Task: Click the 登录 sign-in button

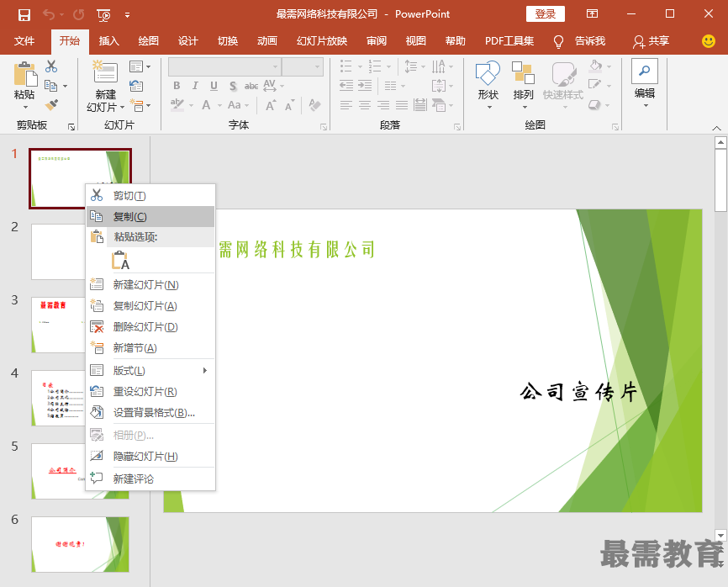Action: (x=545, y=14)
